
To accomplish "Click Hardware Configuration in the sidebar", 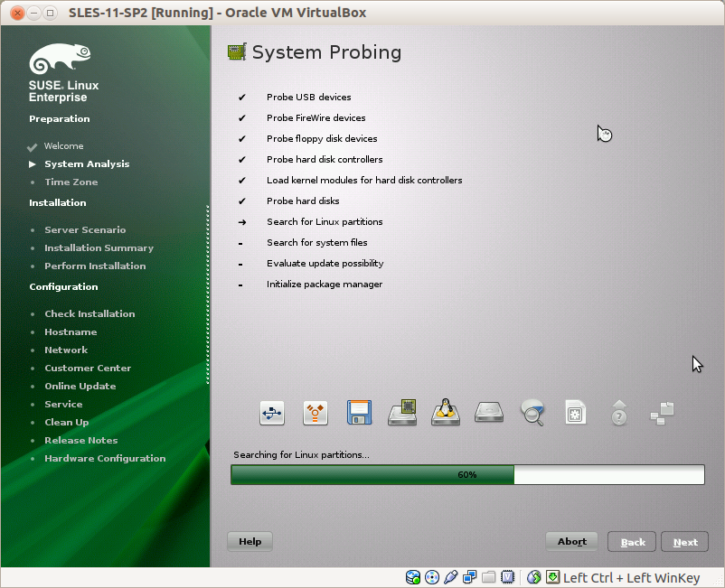I will (105, 459).
